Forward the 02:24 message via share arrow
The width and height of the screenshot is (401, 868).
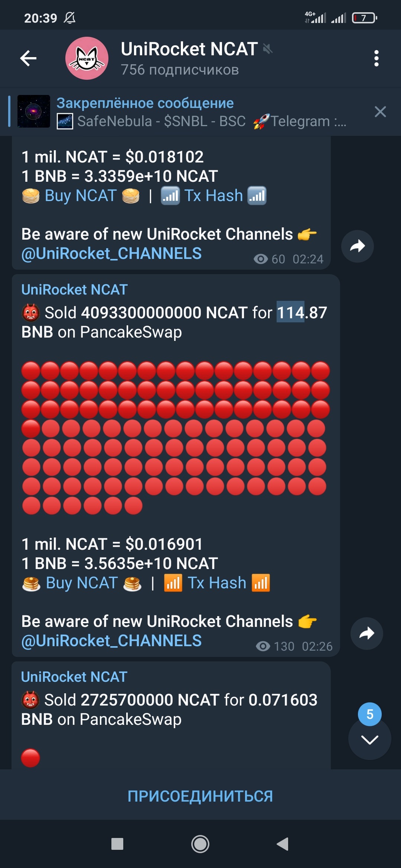click(x=357, y=246)
